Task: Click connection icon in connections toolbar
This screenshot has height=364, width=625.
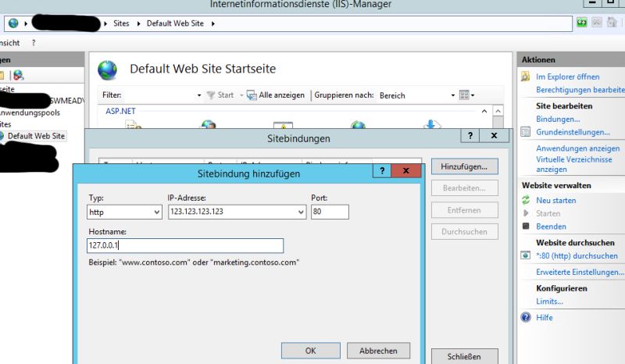Action: (x=18, y=75)
